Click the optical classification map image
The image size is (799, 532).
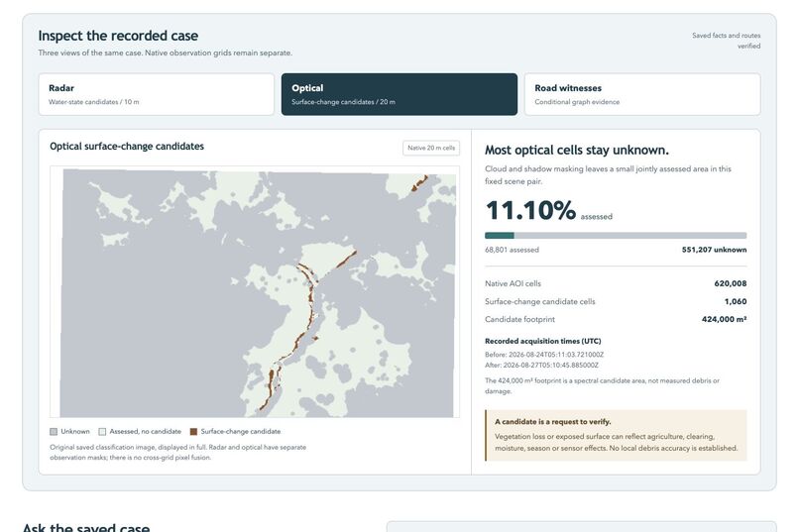point(257,293)
